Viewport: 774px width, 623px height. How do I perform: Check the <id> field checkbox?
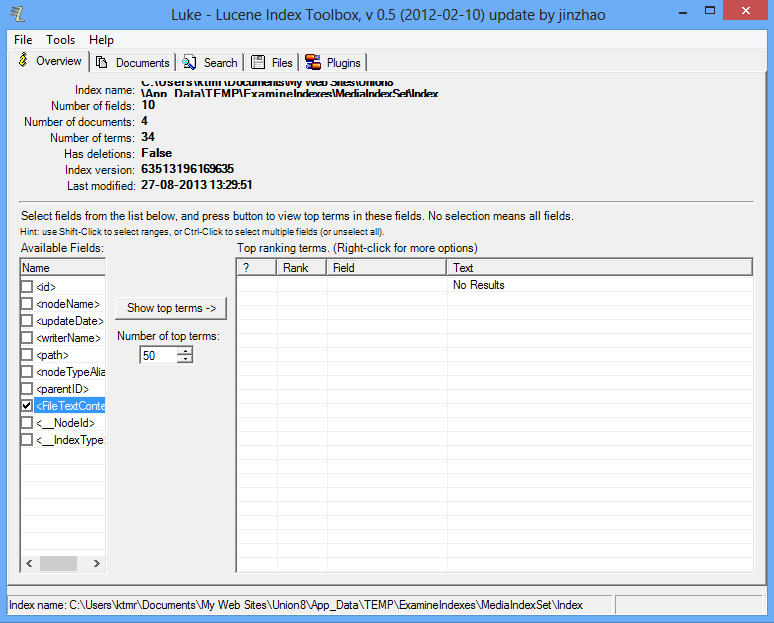click(x=27, y=287)
